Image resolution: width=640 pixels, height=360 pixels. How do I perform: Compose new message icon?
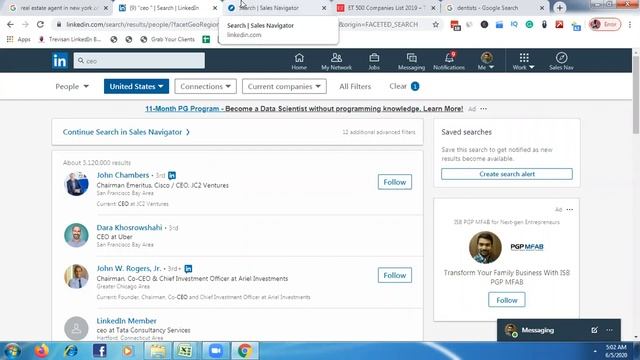click(594, 330)
